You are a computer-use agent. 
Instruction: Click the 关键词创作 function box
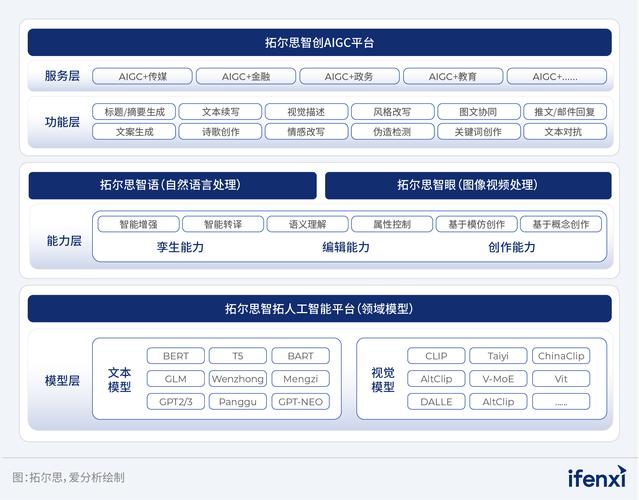479,132
